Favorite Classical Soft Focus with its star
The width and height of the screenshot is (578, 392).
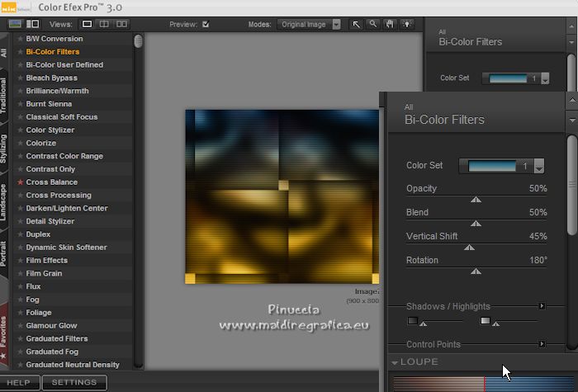(21, 117)
